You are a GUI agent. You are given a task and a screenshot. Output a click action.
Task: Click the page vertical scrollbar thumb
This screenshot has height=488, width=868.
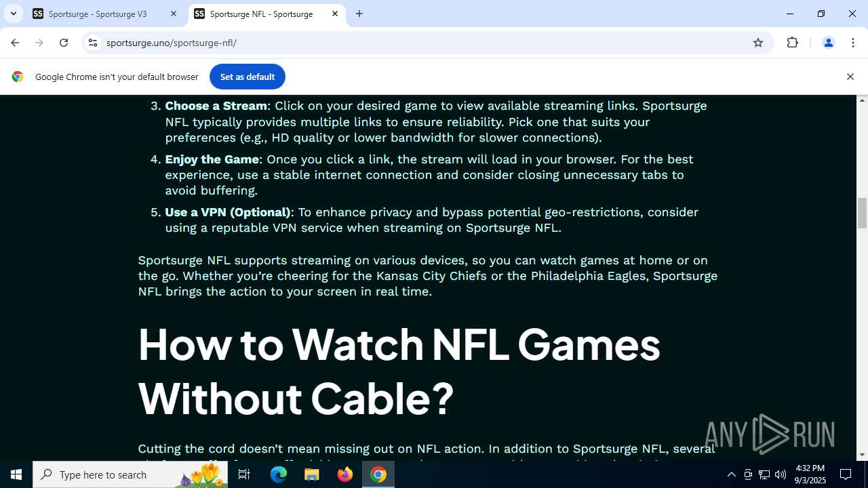862,213
